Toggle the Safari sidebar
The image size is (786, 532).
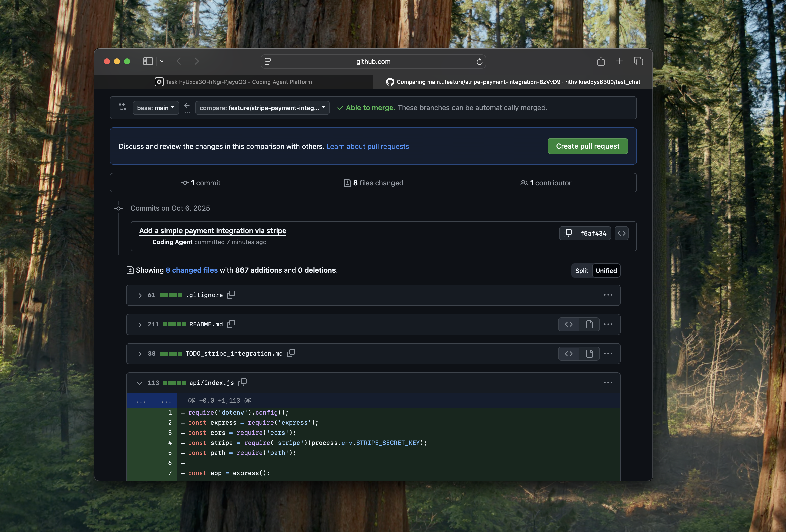coord(148,61)
